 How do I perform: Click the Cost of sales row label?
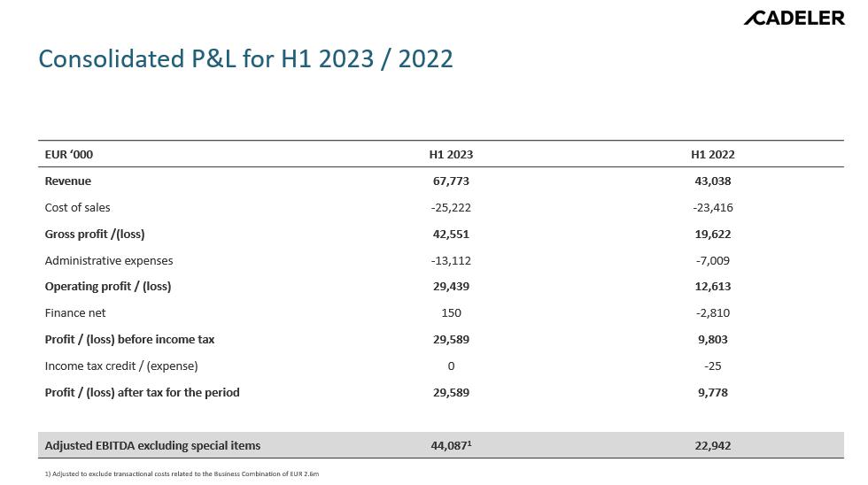tap(78, 207)
